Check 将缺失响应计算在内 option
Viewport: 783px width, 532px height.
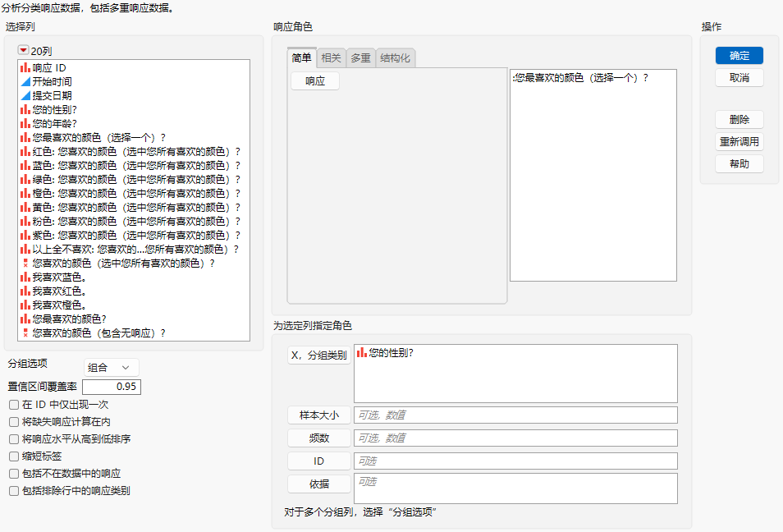[x=14, y=422]
